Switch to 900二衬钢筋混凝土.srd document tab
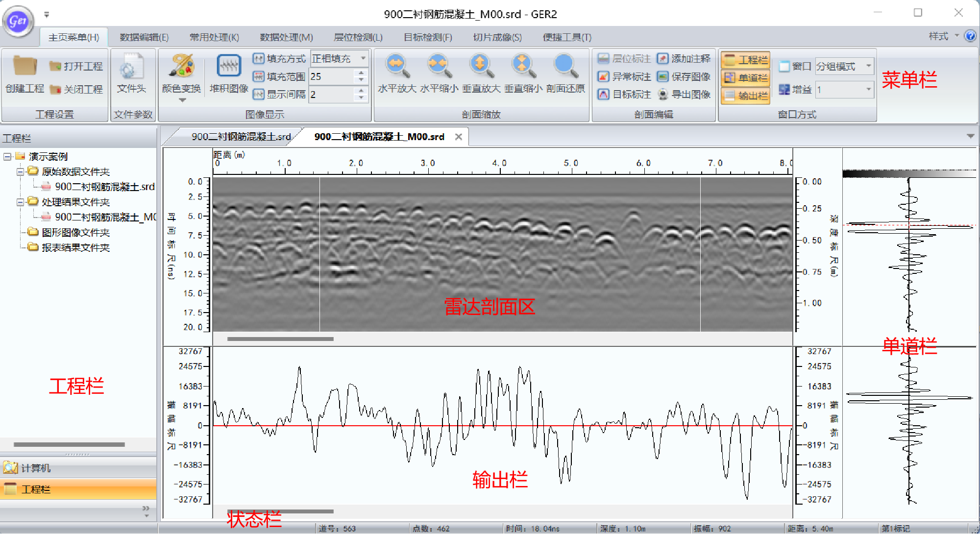 pos(241,137)
